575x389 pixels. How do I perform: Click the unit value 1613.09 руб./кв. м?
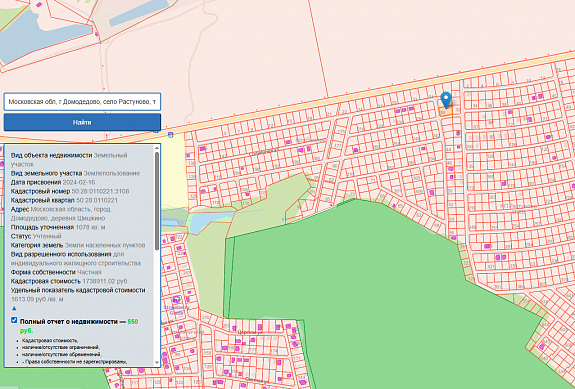[37, 299]
